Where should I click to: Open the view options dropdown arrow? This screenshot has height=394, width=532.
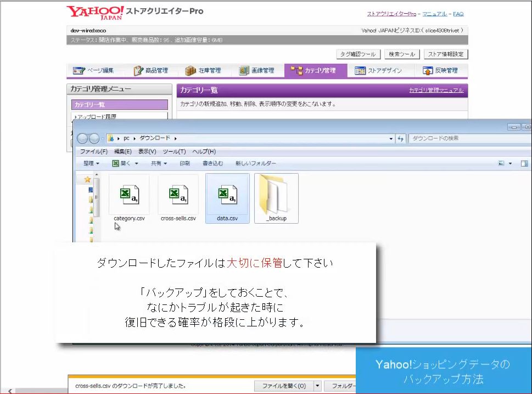pos(510,163)
